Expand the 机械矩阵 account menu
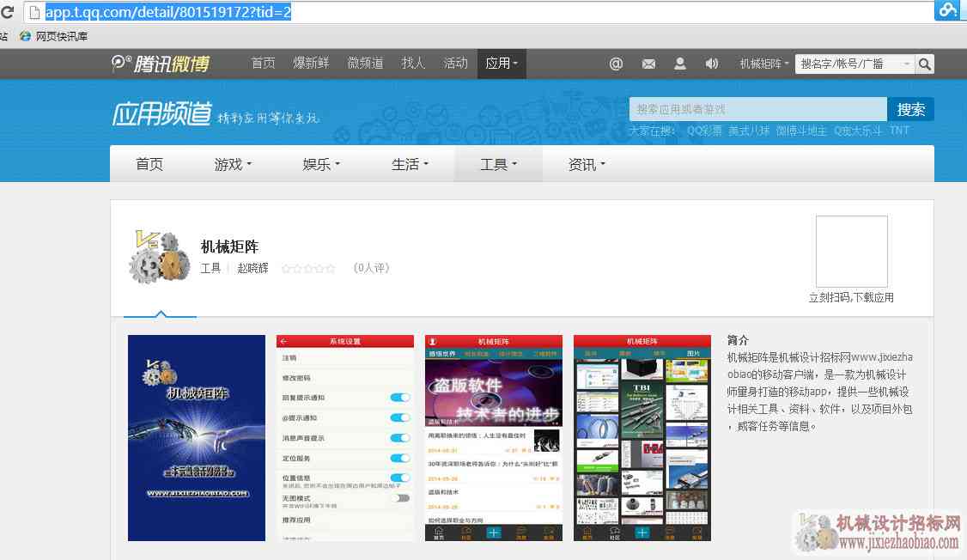The width and height of the screenshot is (967, 560). click(x=764, y=64)
